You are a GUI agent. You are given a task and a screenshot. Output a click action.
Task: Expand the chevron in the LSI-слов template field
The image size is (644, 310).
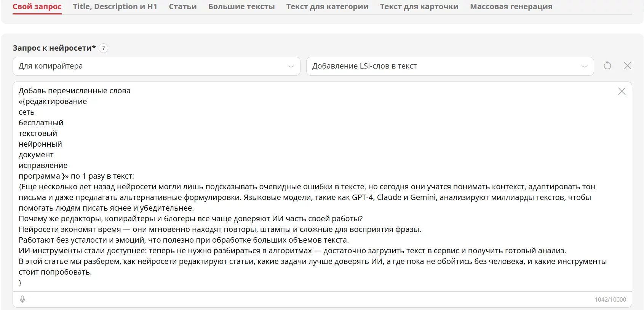[x=584, y=66]
